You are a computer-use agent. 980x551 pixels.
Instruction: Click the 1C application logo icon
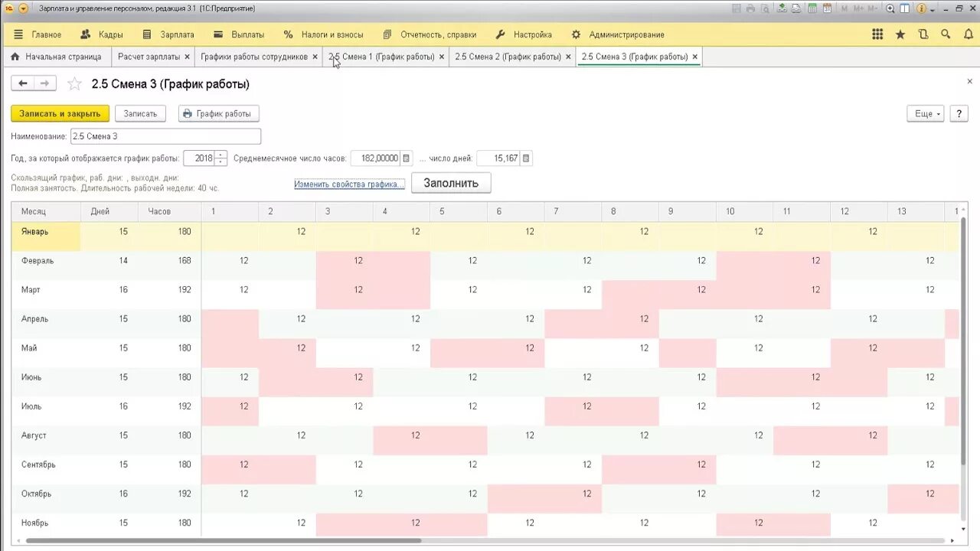click(x=8, y=8)
